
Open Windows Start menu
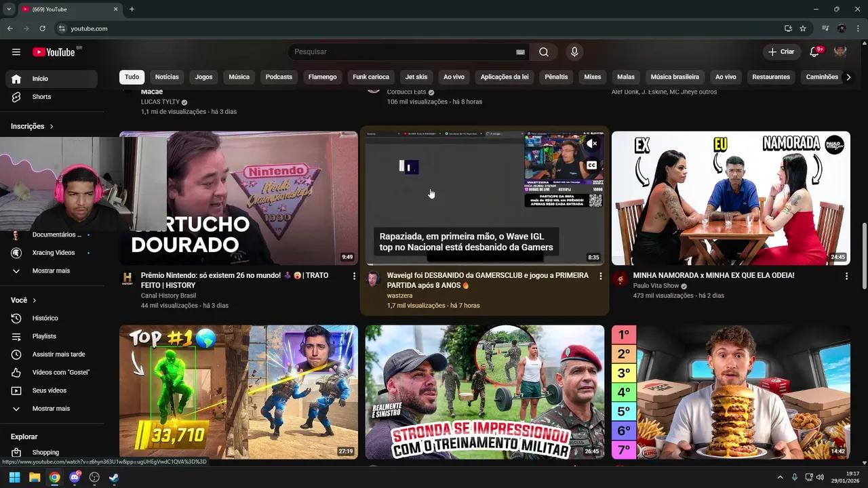tap(15, 477)
